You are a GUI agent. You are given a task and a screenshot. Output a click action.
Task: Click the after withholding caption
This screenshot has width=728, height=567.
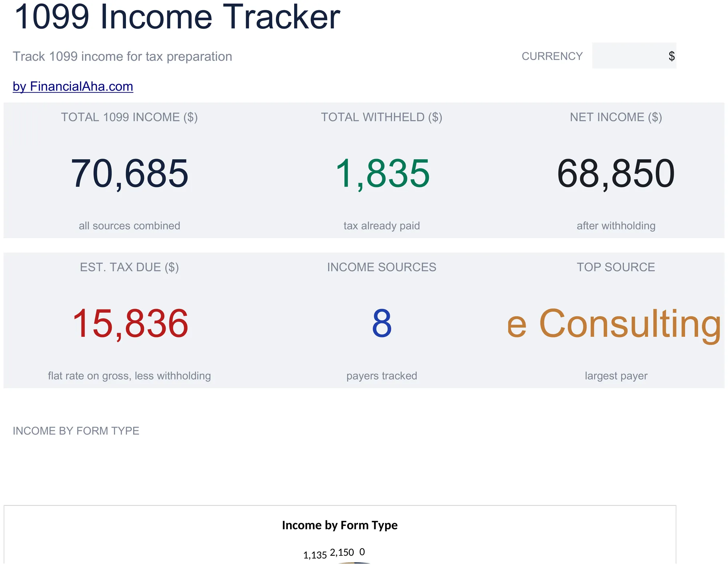pyautogui.click(x=616, y=225)
